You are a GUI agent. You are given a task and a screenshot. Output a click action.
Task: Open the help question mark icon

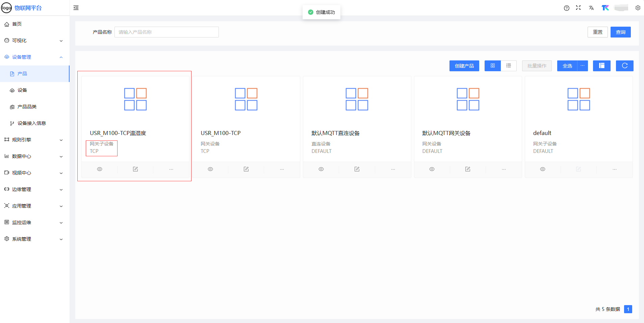pos(566,8)
